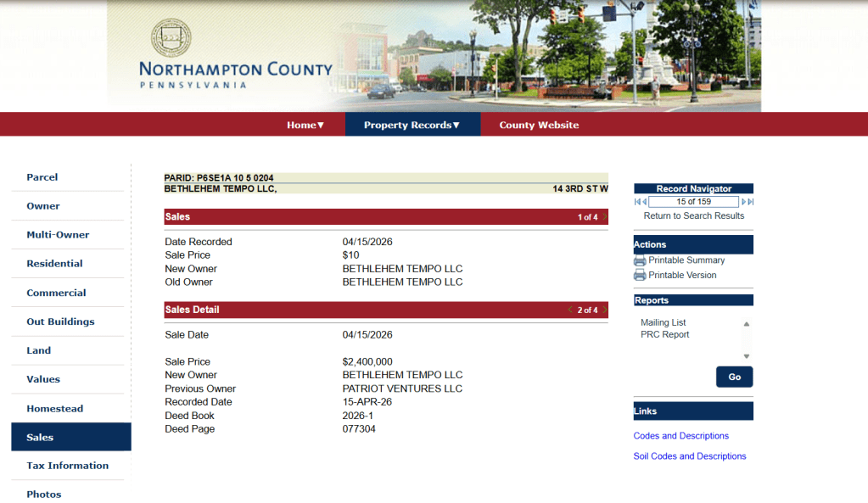The image size is (868, 503).
Task: Advance to next Sales record arrow
Action: pyautogui.click(x=604, y=217)
